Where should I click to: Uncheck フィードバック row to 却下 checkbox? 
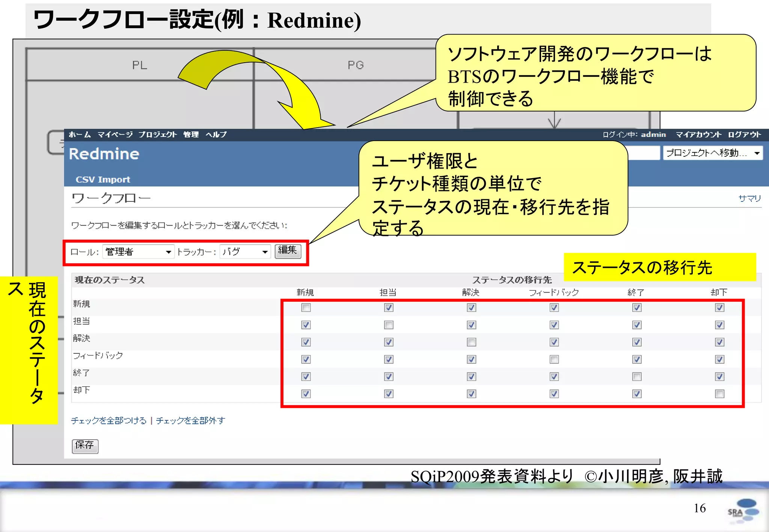pos(719,359)
